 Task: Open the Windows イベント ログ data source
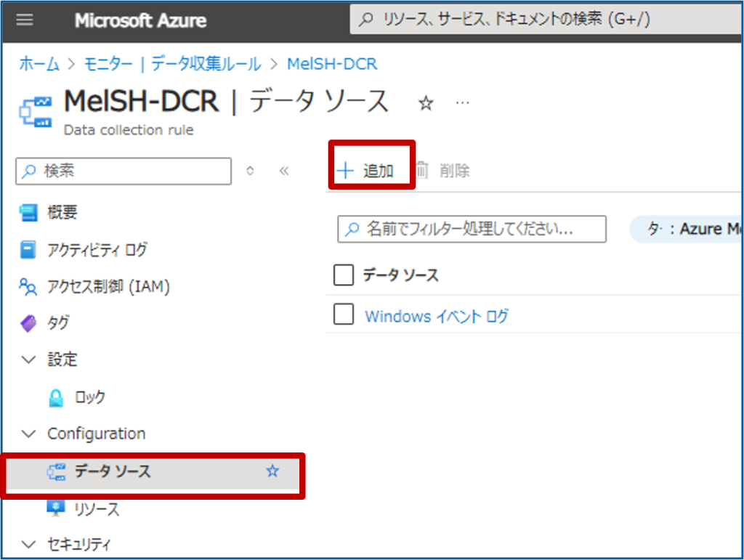(437, 316)
